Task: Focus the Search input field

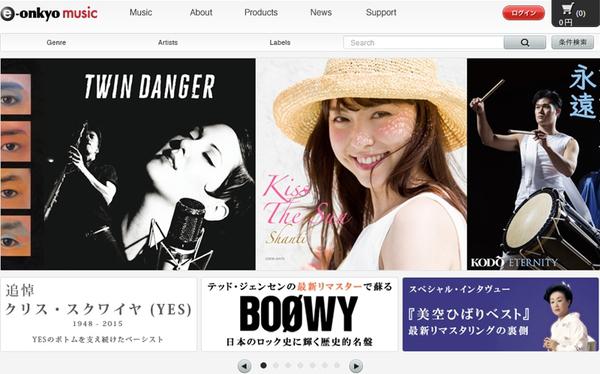Action: (424, 42)
